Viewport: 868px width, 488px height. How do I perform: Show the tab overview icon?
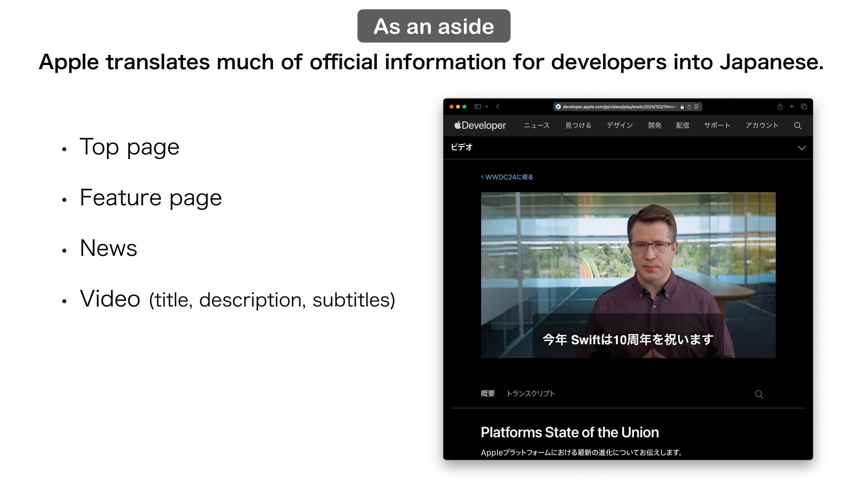[x=804, y=107]
